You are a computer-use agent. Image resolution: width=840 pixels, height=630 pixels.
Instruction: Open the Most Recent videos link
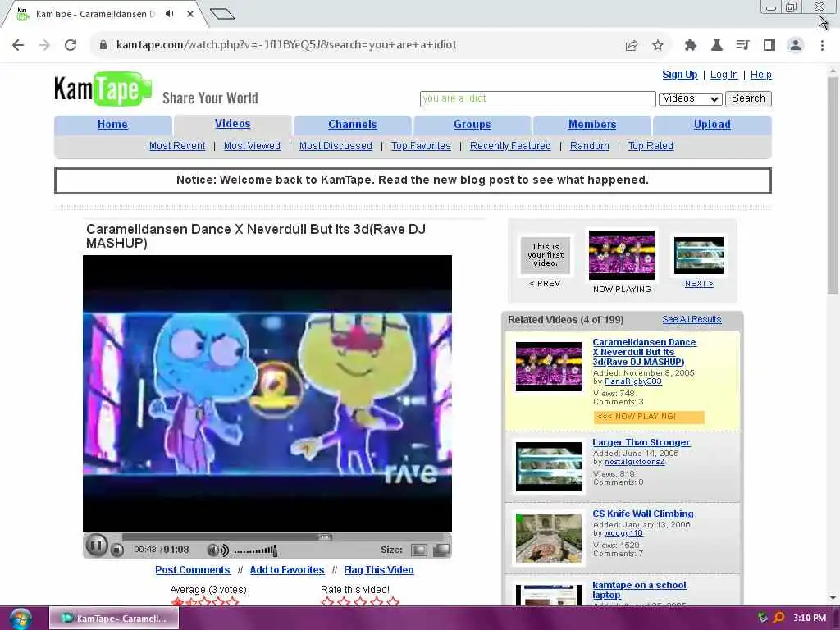click(x=177, y=146)
